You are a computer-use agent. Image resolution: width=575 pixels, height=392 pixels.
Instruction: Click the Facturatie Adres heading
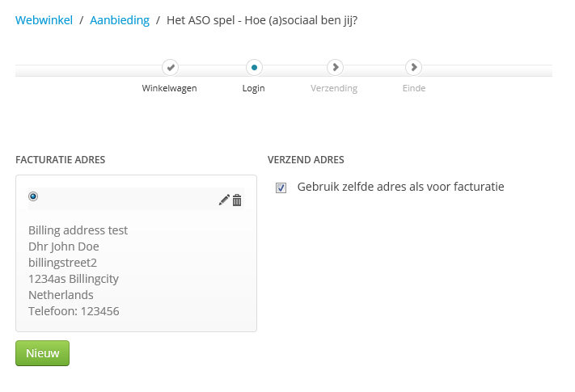point(61,160)
